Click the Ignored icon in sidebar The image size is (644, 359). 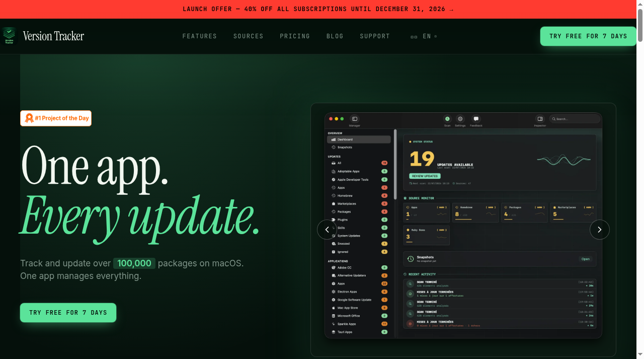pos(333,252)
